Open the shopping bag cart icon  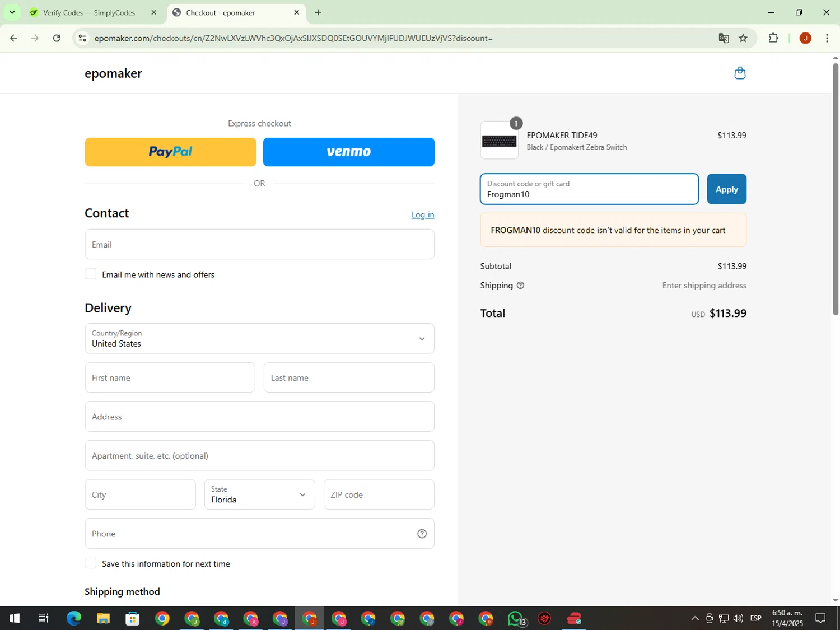pyautogui.click(x=740, y=73)
